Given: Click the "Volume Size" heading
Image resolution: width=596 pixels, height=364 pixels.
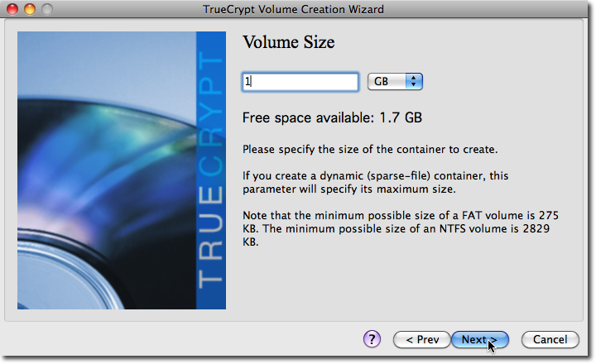Looking at the screenshot, I should click(x=289, y=42).
